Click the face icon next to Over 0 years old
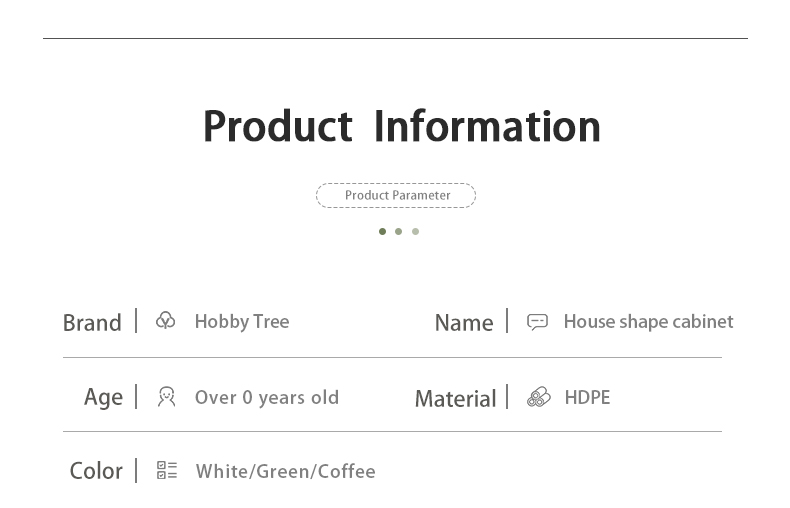 166,397
